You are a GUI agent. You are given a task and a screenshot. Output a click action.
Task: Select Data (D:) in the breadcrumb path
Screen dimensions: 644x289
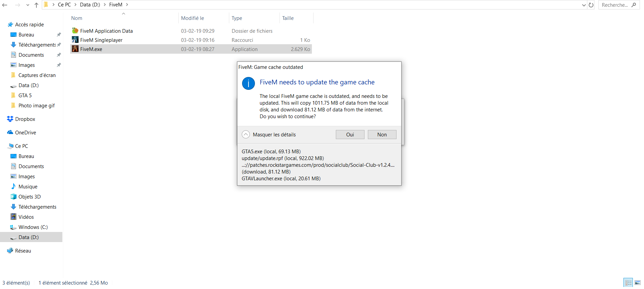90,5
